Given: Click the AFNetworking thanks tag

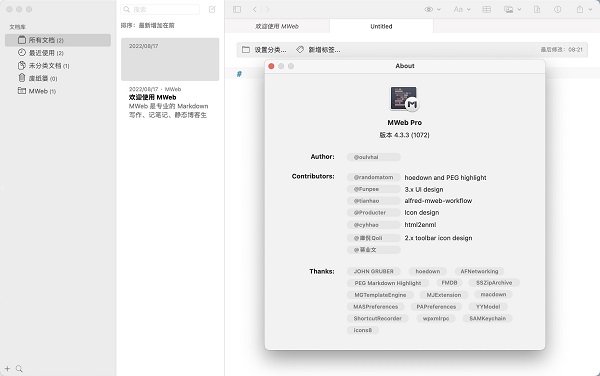Looking at the screenshot, I should pyautogui.click(x=479, y=271).
